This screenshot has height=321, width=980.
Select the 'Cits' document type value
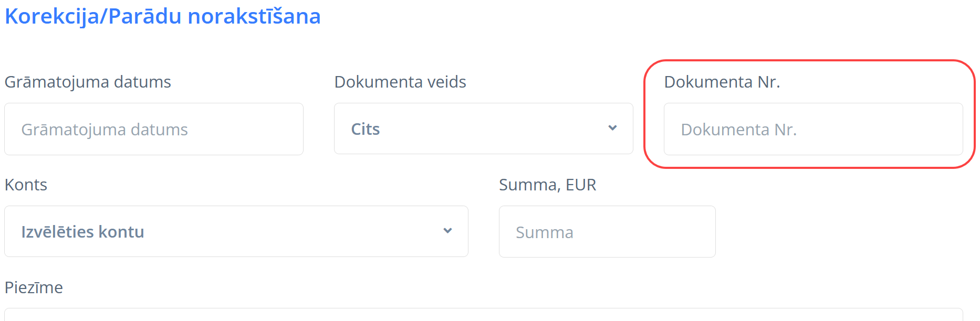(x=366, y=129)
